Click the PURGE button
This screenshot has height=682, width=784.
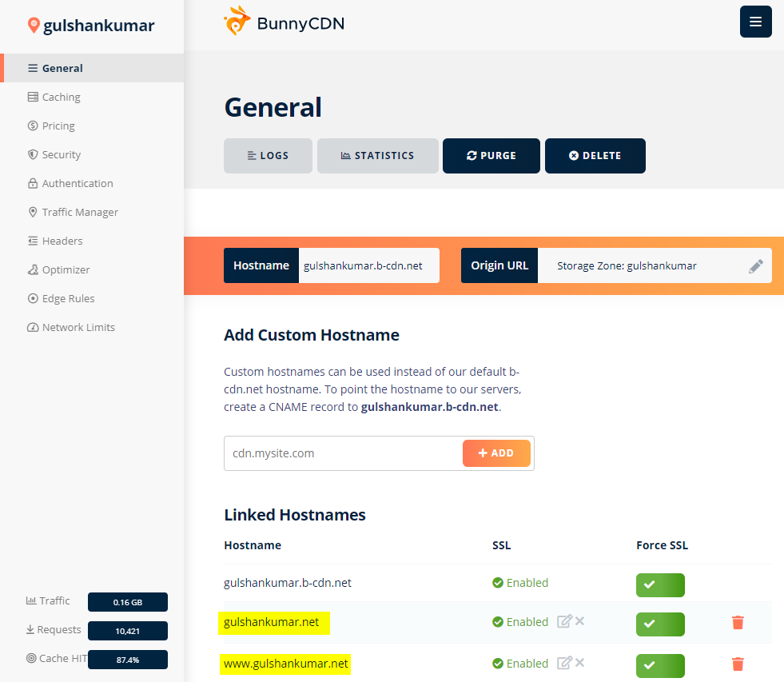pyautogui.click(x=491, y=156)
